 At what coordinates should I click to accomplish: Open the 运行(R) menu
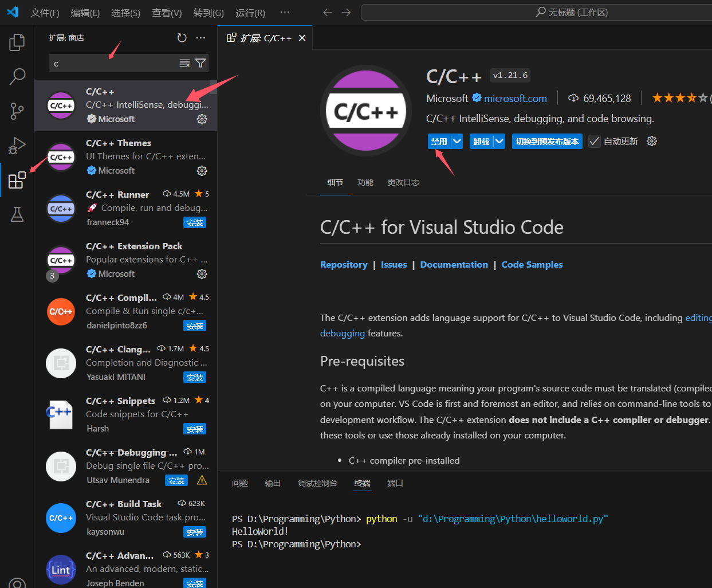pyautogui.click(x=250, y=13)
